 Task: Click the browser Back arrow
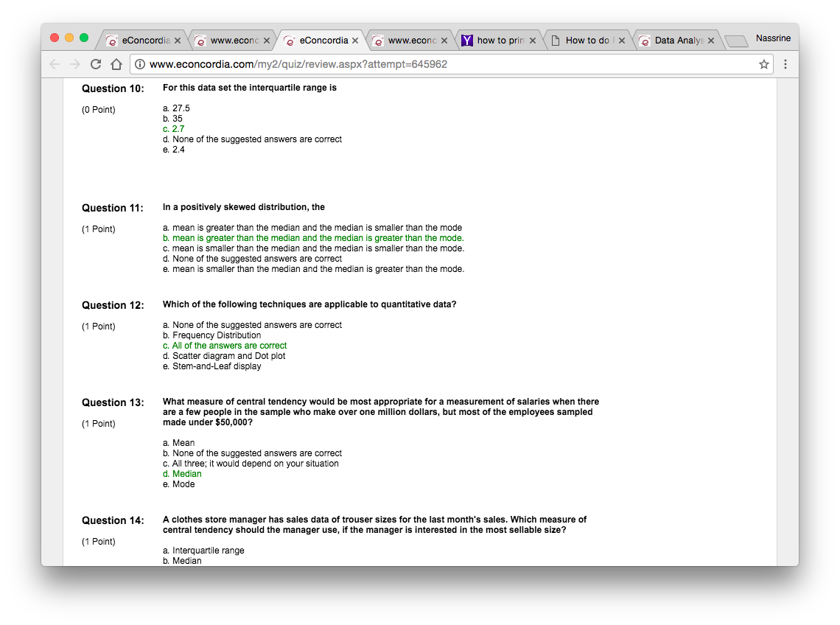(55, 64)
